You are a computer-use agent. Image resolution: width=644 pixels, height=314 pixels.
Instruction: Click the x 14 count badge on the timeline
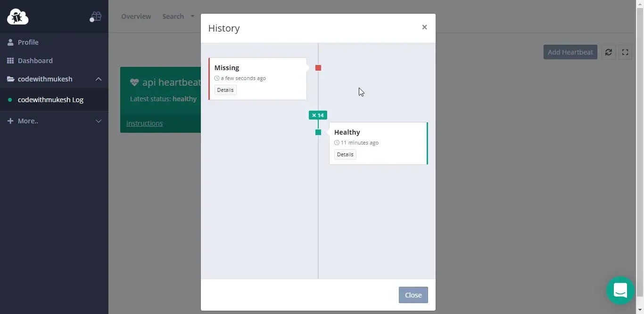(318, 115)
